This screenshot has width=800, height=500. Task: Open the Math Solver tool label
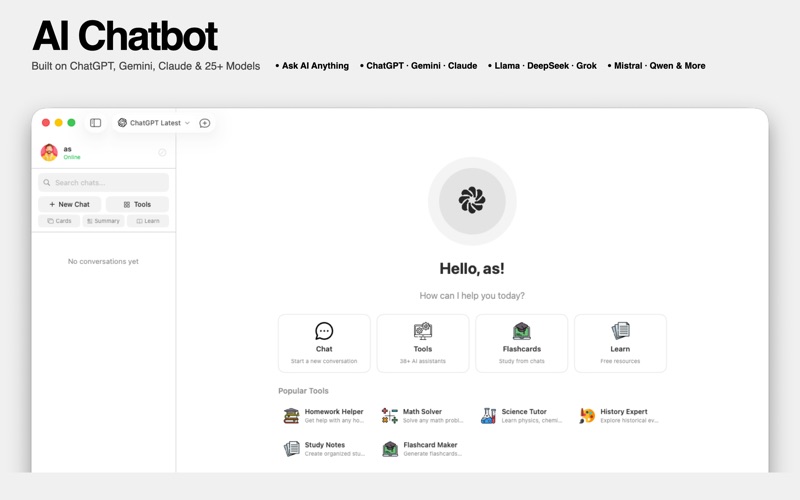[x=422, y=411]
